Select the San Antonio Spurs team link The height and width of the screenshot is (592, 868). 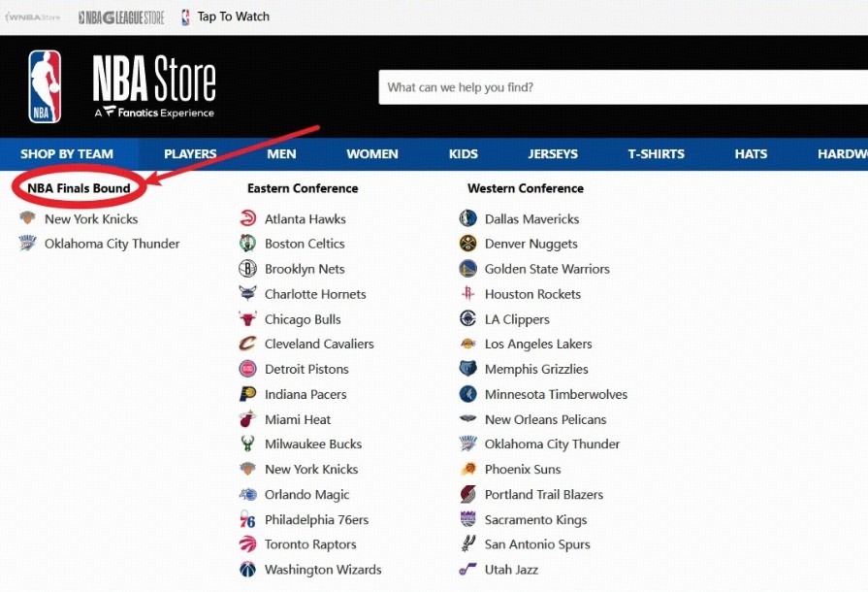(x=537, y=543)
